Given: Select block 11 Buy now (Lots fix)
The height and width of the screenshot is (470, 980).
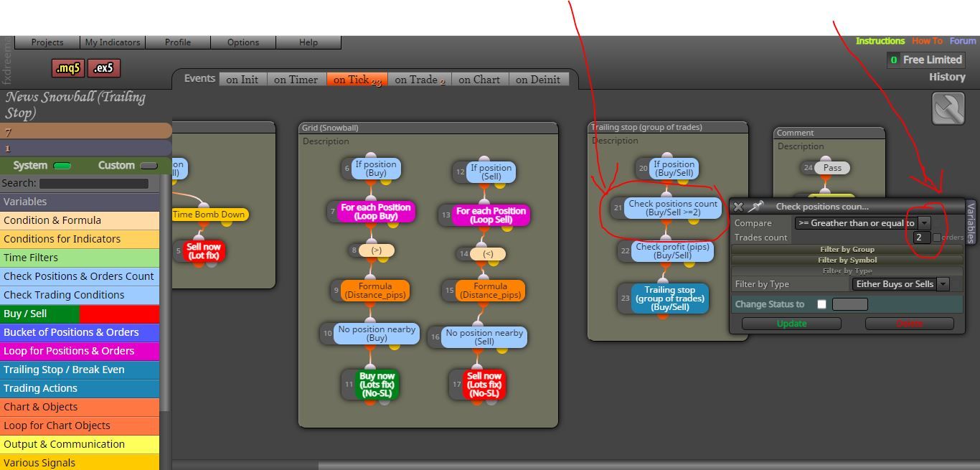Looking at the screenshot, I should click(x=377, y=385).
